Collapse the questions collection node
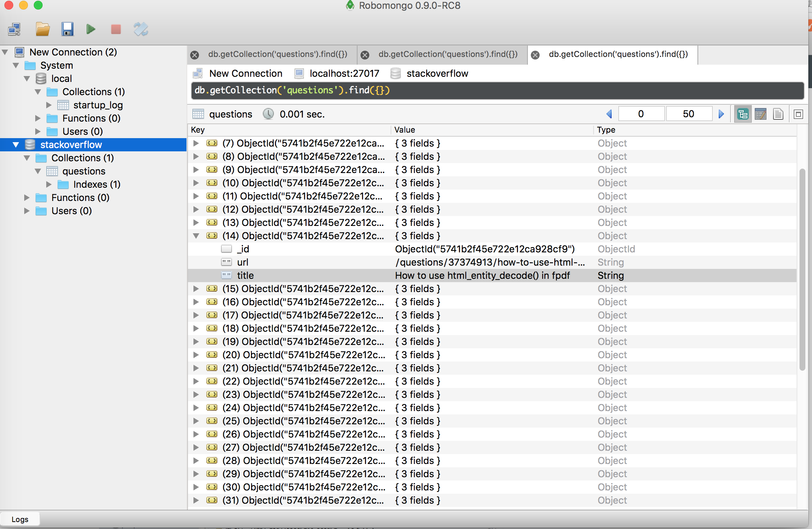This screenshot has width=812, height=529. point(38,171)
